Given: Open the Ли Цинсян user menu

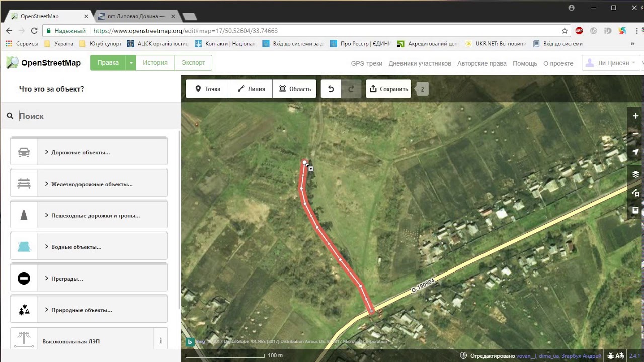Looking at the screenshot, I should coord(610,63).
